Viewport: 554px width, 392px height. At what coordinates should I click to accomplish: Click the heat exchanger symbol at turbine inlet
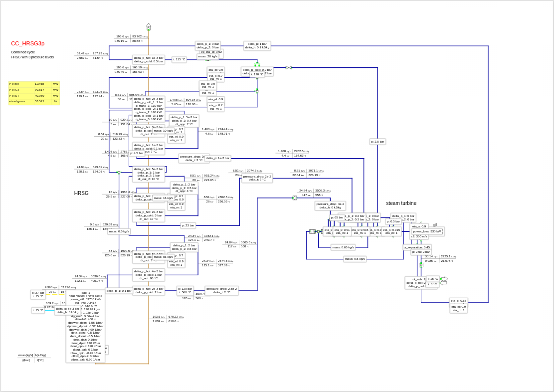[312, 231]
